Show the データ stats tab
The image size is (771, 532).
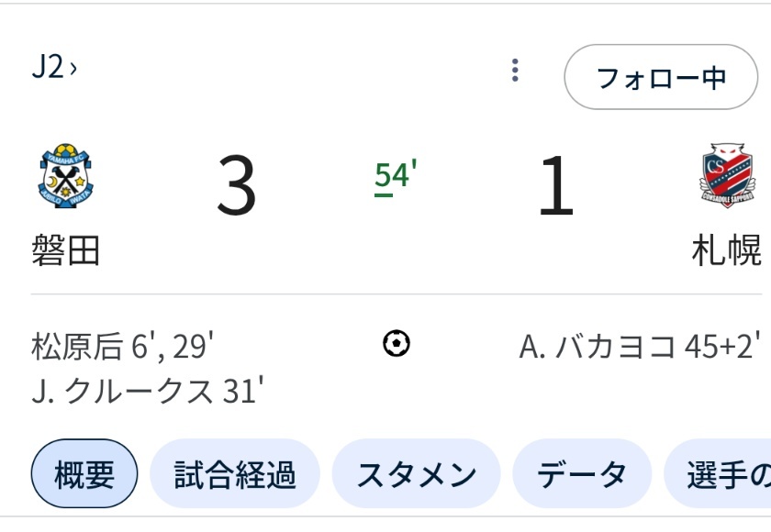point(582,474)
